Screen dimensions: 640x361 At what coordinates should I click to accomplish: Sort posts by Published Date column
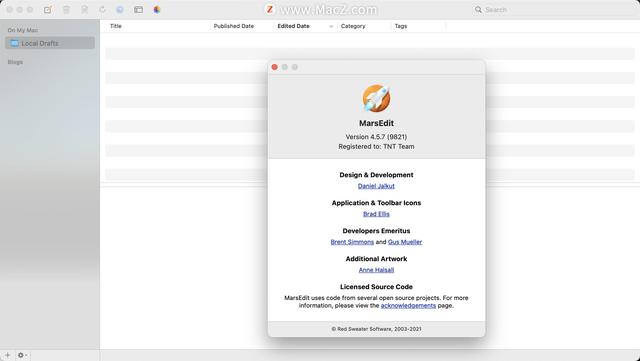(x=234, y=26)
